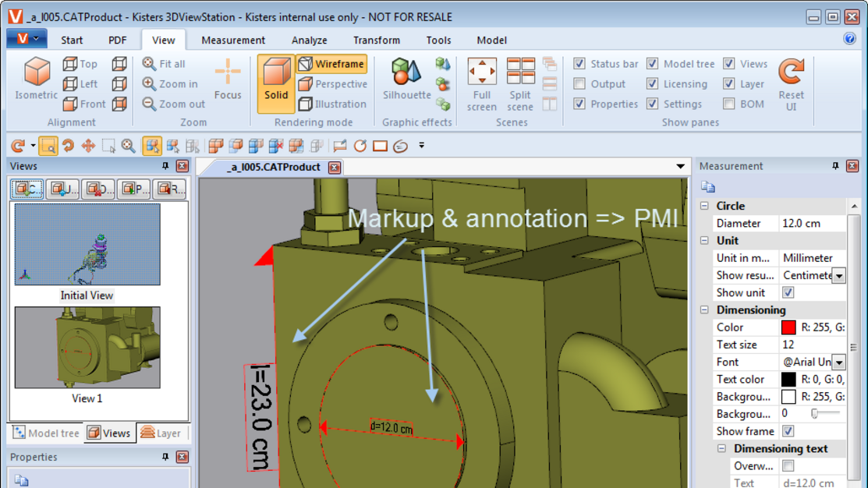Apply the Silhouette graphic effect
868x488 pixels.
(407, 79)
